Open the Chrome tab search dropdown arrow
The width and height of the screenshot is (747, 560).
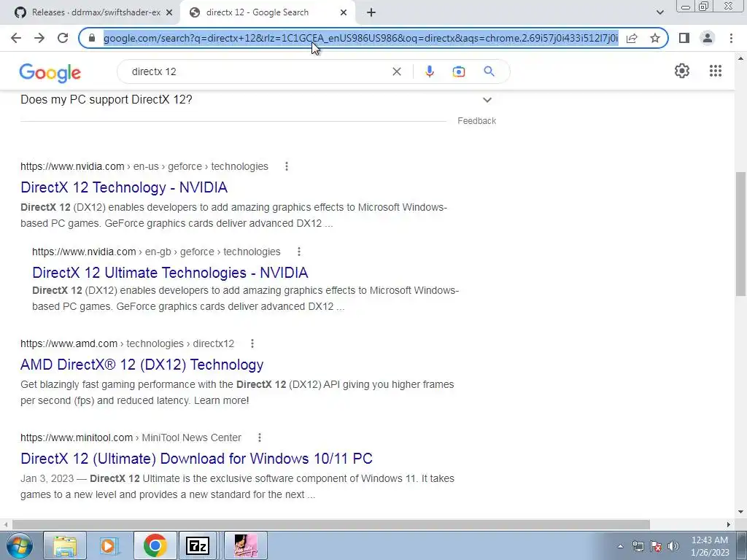[659, 12]
